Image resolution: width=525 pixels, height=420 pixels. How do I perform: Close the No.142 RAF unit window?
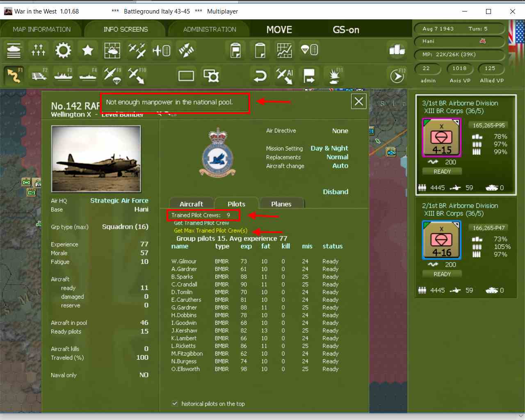coord(359,101)
